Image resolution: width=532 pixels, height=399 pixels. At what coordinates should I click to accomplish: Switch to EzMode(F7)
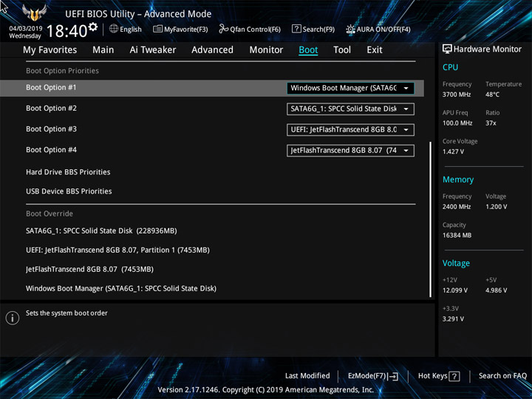point(373,376)
